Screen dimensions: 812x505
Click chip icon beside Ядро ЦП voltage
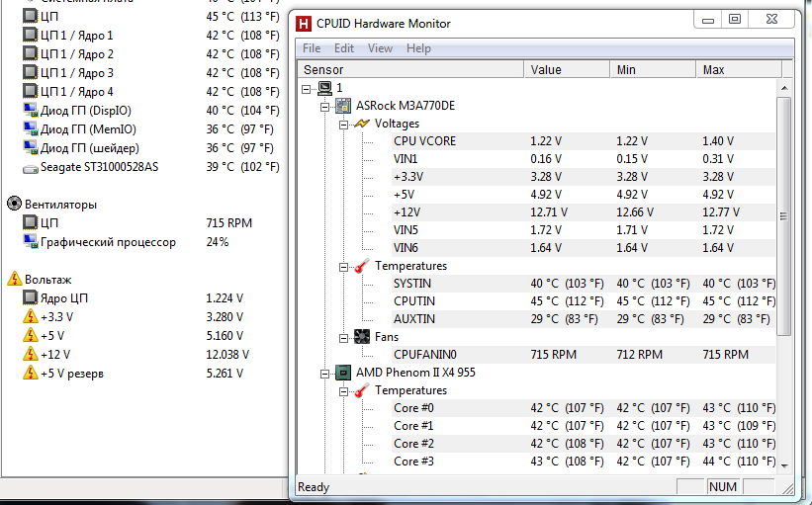[31, 297]
